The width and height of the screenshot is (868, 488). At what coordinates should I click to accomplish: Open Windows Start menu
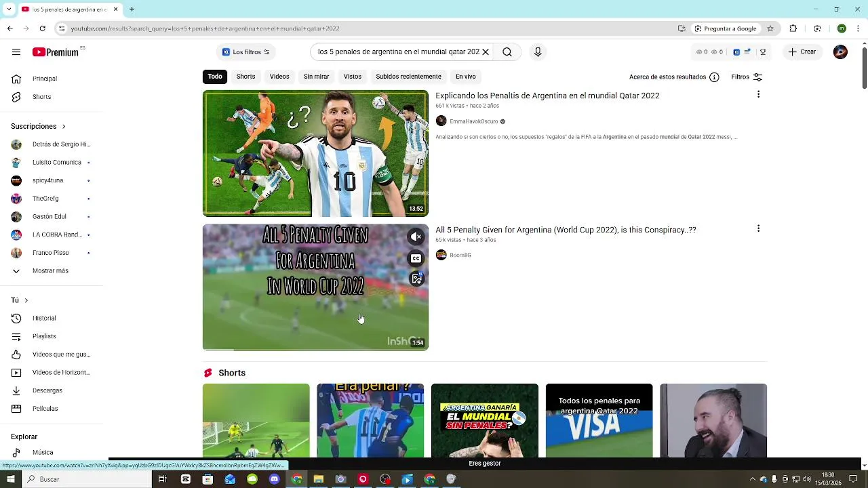coord(9,479)
